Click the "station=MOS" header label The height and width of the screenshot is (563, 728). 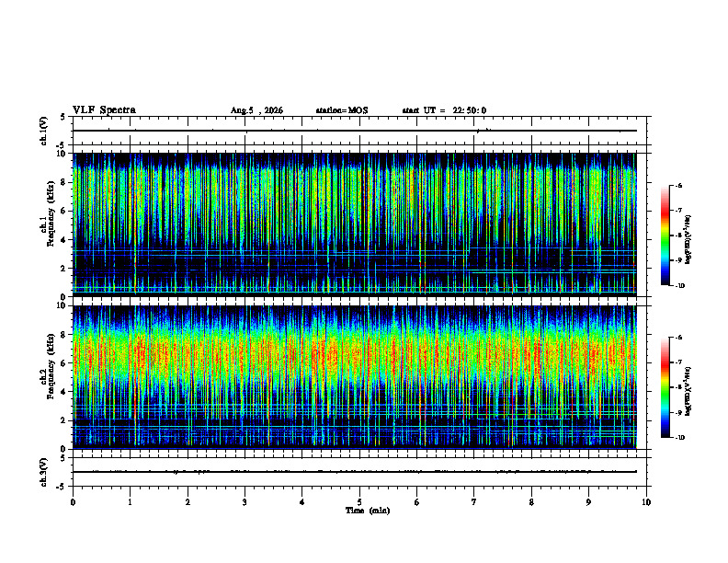[x=342, y=110]
